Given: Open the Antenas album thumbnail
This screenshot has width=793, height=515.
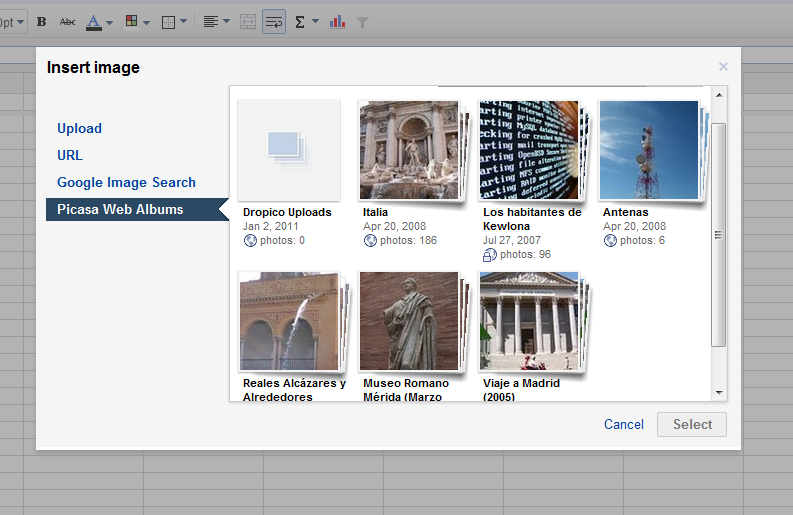Looking at the screenshot, I should pos(651,150).
